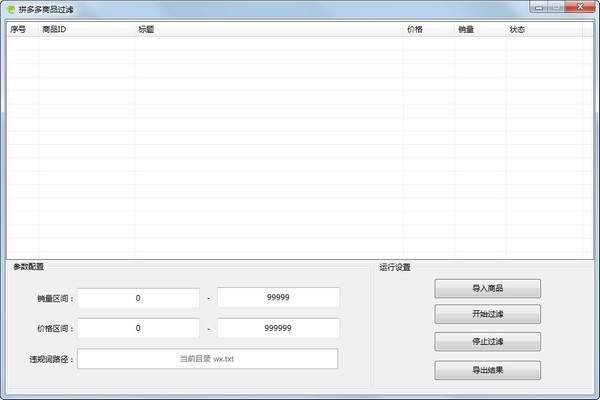This screenshot has height=400, width=600.
Task: Close the 拼多多商品过滤 window
Action: tap(580, 8)
